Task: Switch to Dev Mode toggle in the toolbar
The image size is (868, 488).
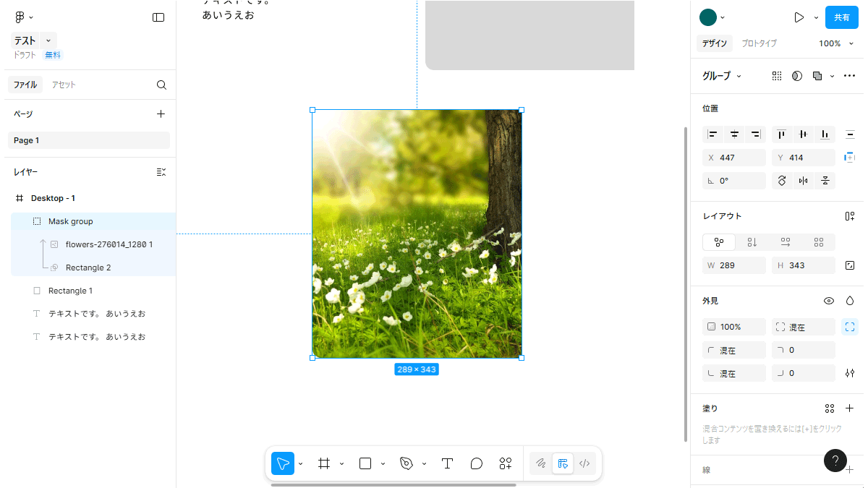Action: pos(584,463)
